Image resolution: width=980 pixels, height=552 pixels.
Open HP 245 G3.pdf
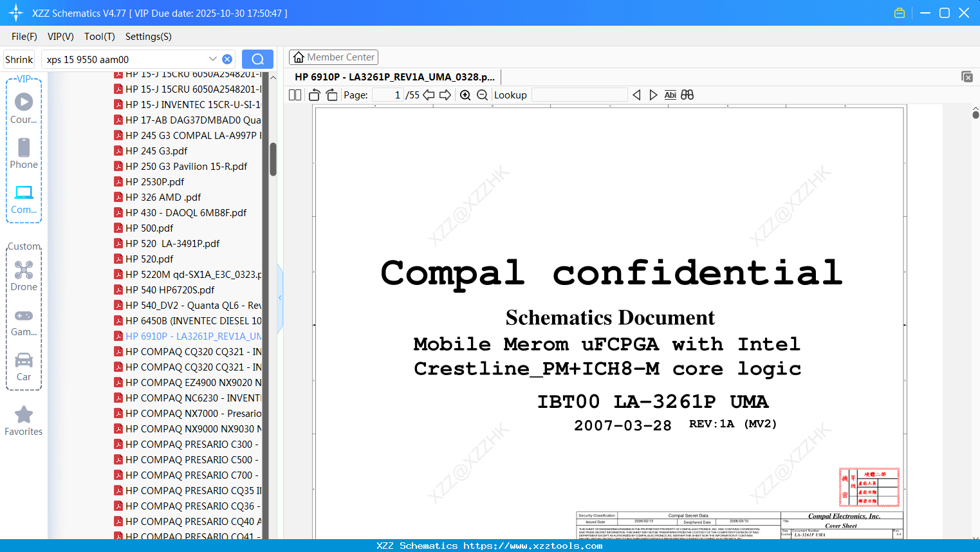coord(151,151)
